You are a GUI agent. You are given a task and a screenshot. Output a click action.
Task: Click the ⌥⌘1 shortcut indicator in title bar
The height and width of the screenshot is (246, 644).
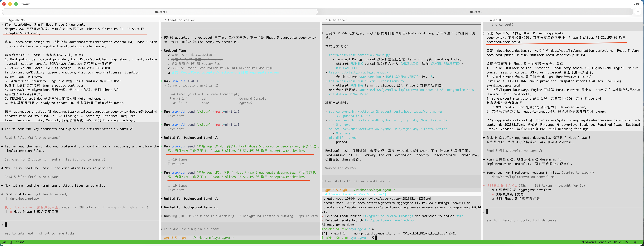[x=636, y=4]
